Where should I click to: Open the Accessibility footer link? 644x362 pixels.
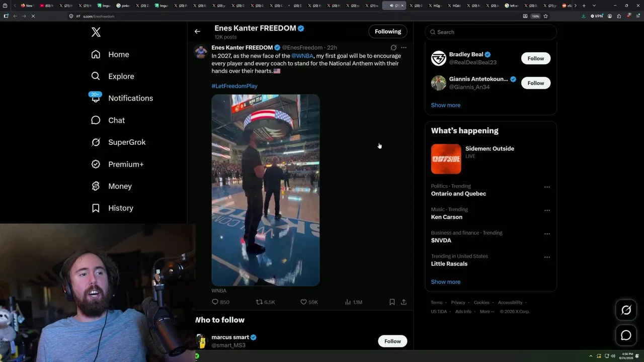click(510, 303)
